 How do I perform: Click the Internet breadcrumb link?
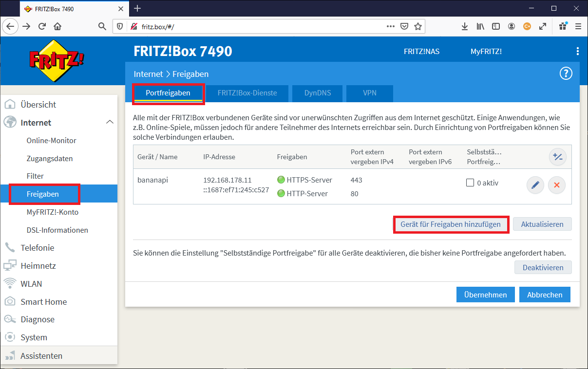(x=148, y=74)
